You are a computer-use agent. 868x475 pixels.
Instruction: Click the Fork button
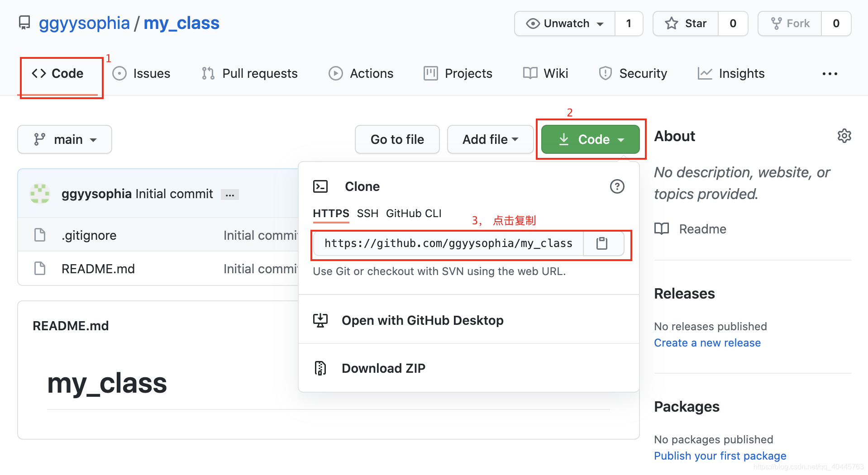point(790,24)
